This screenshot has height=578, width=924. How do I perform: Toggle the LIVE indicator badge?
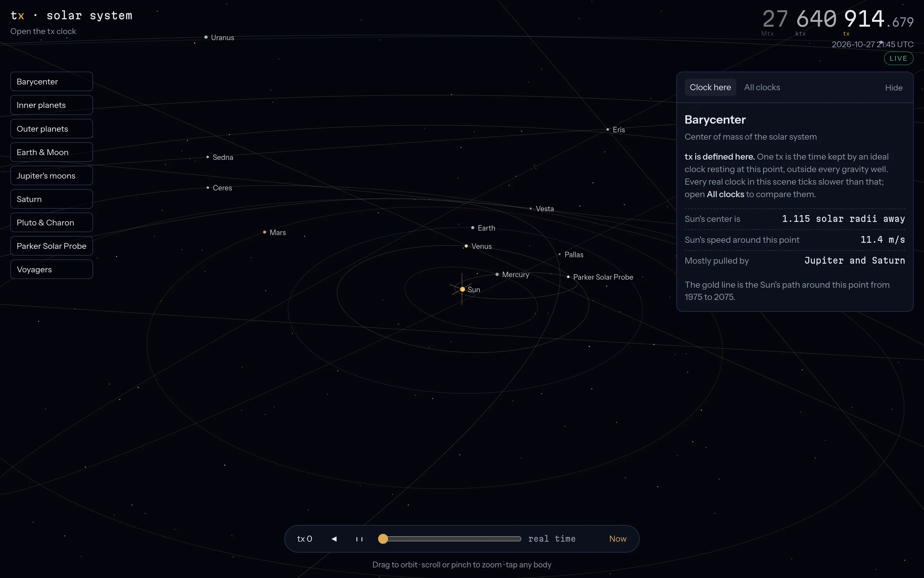click(898, 58)
